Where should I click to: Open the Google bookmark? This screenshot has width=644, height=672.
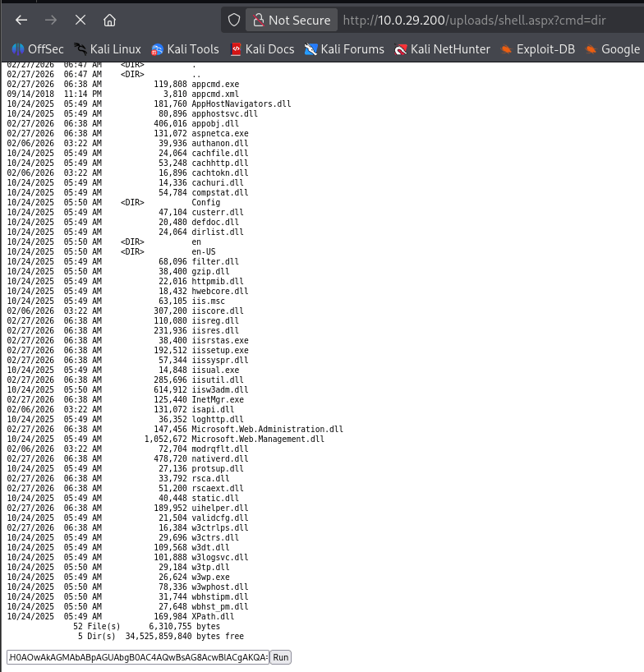[x=613, y=49]
